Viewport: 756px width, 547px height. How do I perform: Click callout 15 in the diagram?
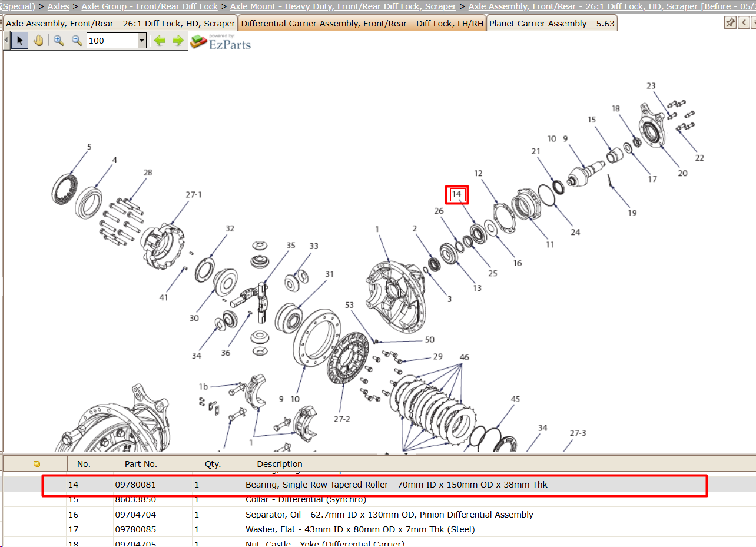coord(592,120)
